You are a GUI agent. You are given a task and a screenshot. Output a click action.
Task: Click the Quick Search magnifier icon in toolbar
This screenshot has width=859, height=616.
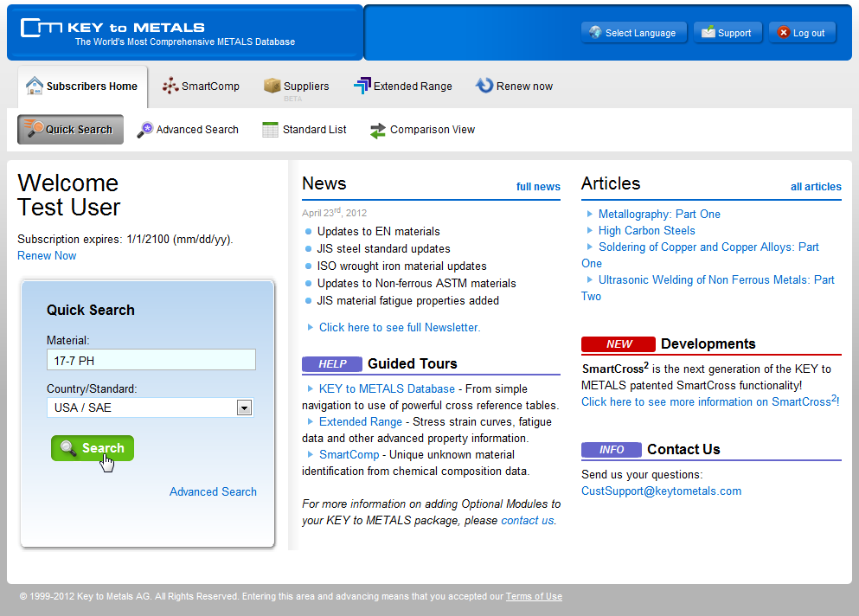(x=34, y=129)
